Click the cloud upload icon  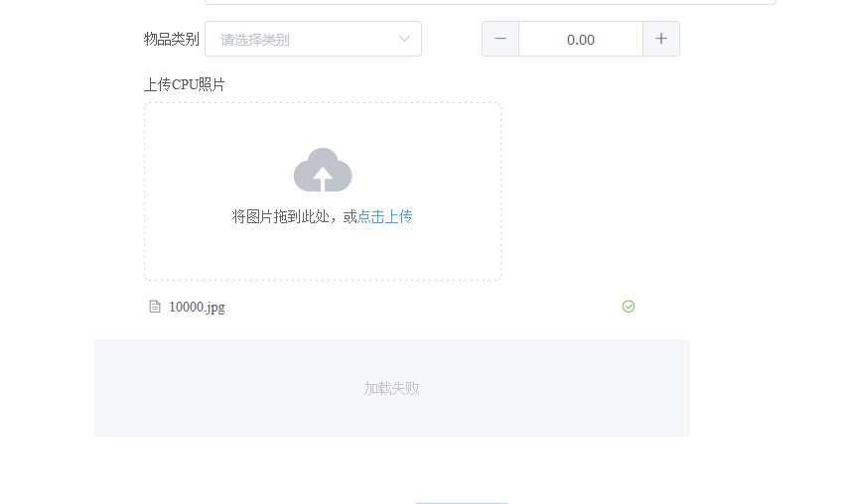click(x=323, y=170)
